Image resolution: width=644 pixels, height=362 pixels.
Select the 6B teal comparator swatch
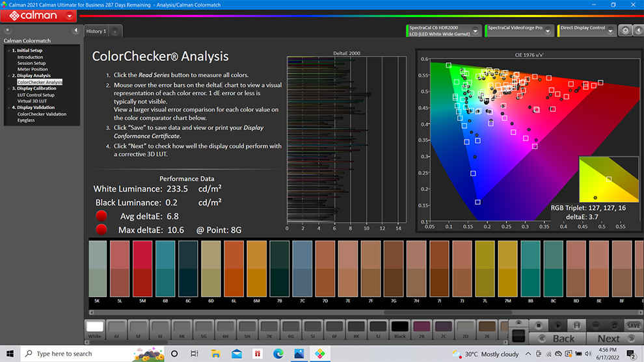(165, 268)
